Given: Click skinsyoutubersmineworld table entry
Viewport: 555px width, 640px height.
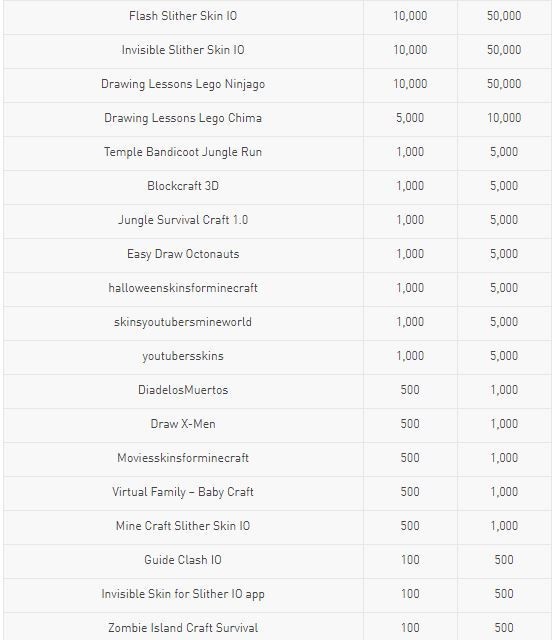Looking at the screenshot, I should (x=183, y=322).
